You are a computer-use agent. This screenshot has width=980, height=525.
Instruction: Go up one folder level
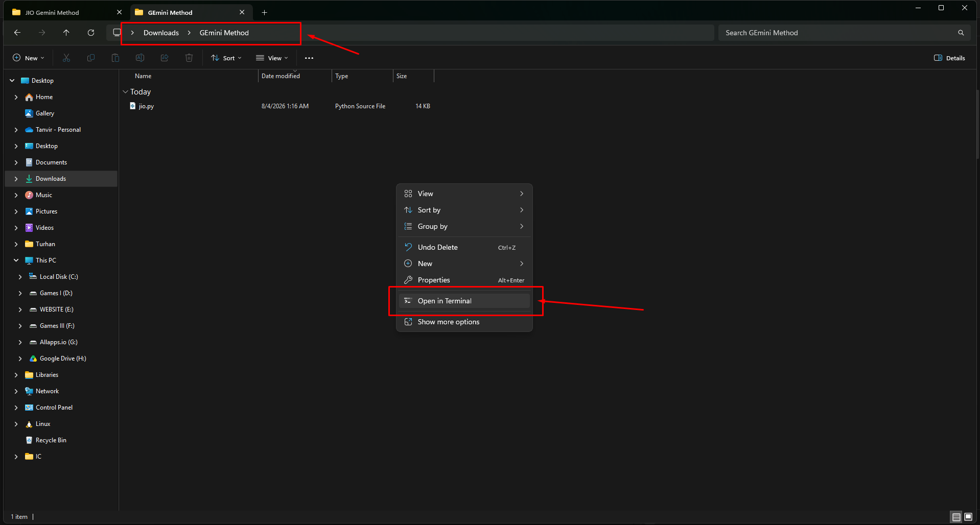click(66, 33)
